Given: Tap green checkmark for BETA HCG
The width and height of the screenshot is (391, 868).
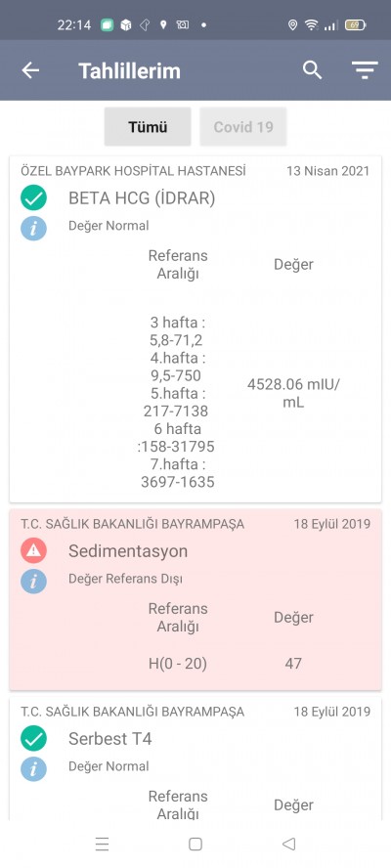Looking at the screenshot, I should (x=34, y=197).
